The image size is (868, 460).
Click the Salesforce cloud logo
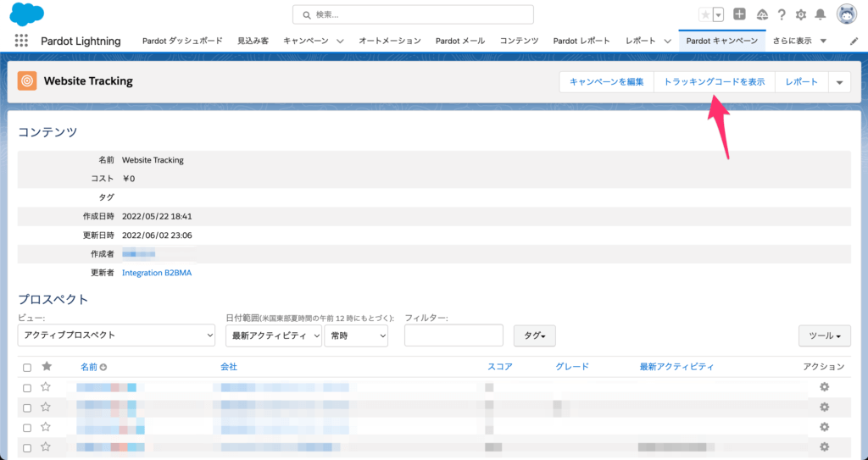click(26, 14)
